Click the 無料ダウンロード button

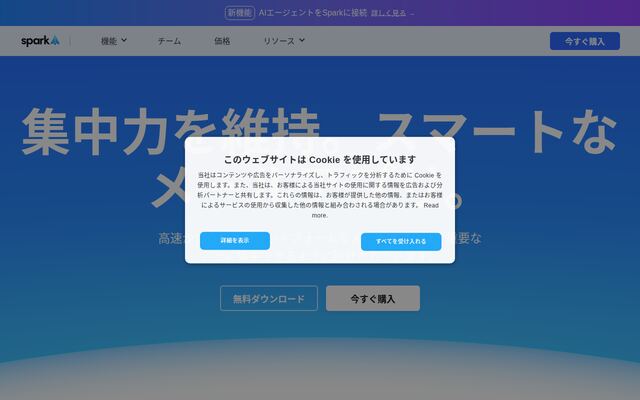click(x=269, y=298)
